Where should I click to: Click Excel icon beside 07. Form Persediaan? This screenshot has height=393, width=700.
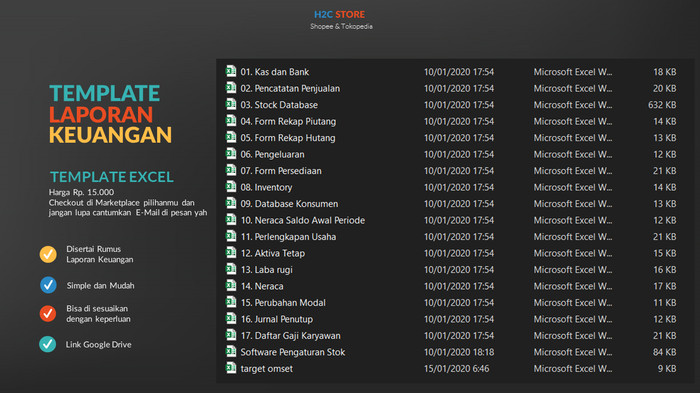tap(231, 171)
